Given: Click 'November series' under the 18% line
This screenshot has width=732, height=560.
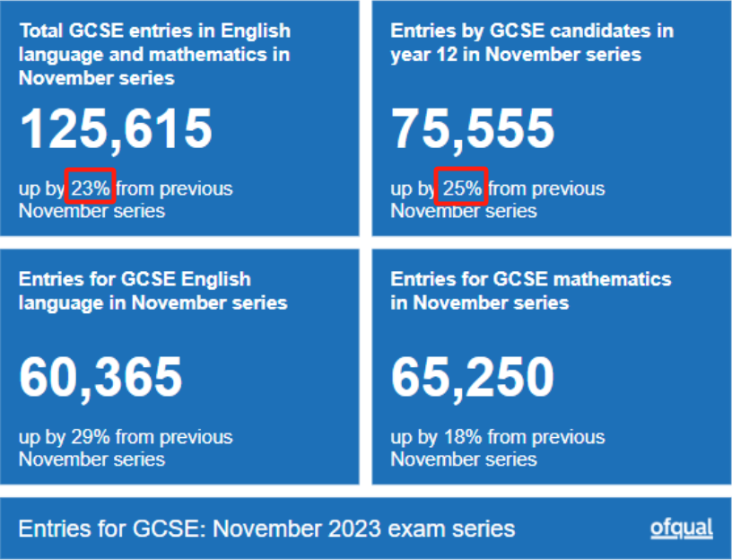Looking at the screenshot, I should (x=464, y=459).
